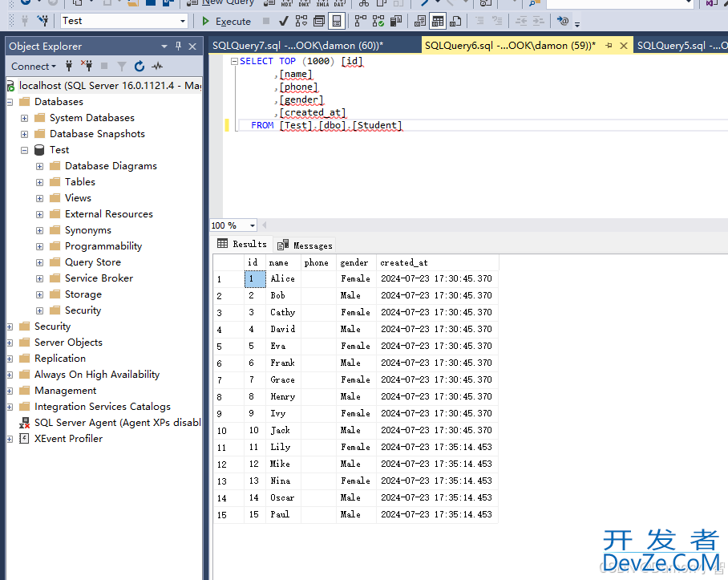The width and height of the screenshot is (728, 580).
Task: Switch to the SQLQuery7.sql tab
Action: coord(297,46)
